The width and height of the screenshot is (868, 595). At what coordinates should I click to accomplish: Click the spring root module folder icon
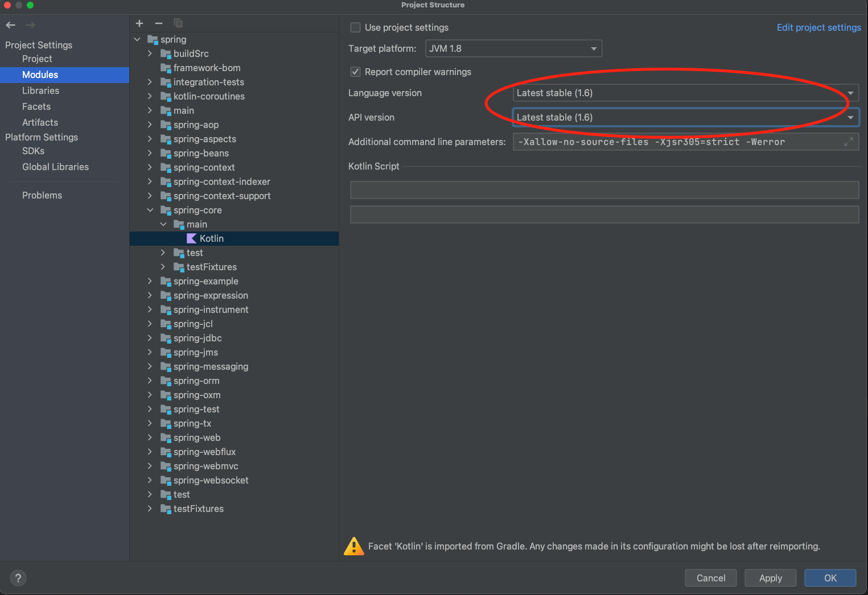click(153, 39)
